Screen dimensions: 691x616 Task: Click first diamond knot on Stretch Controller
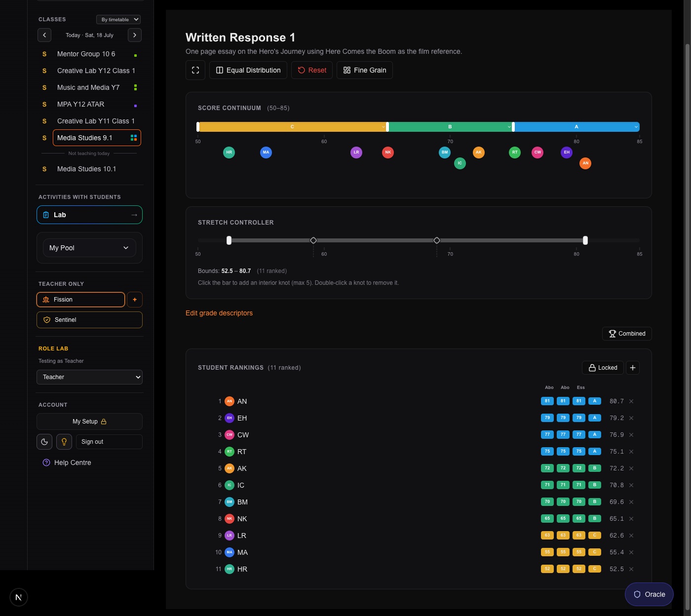click(x=313, y=240)
